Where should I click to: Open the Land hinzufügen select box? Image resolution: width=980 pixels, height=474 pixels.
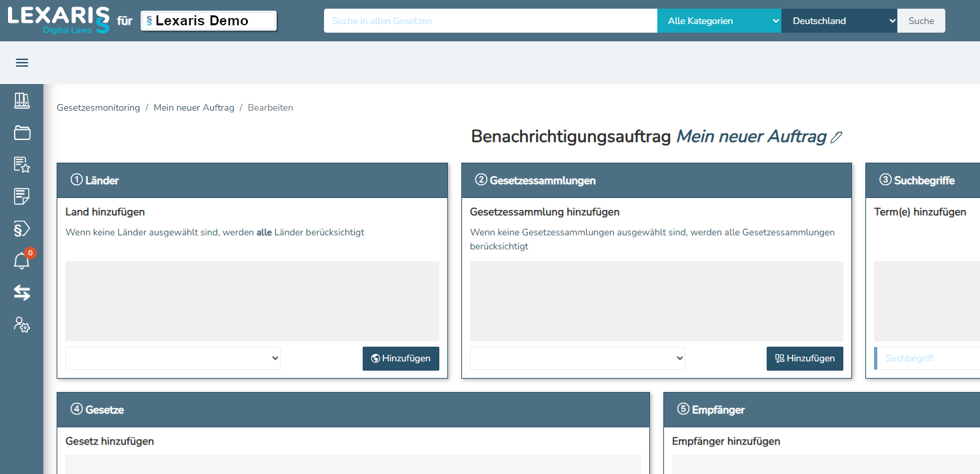[173, 358]
